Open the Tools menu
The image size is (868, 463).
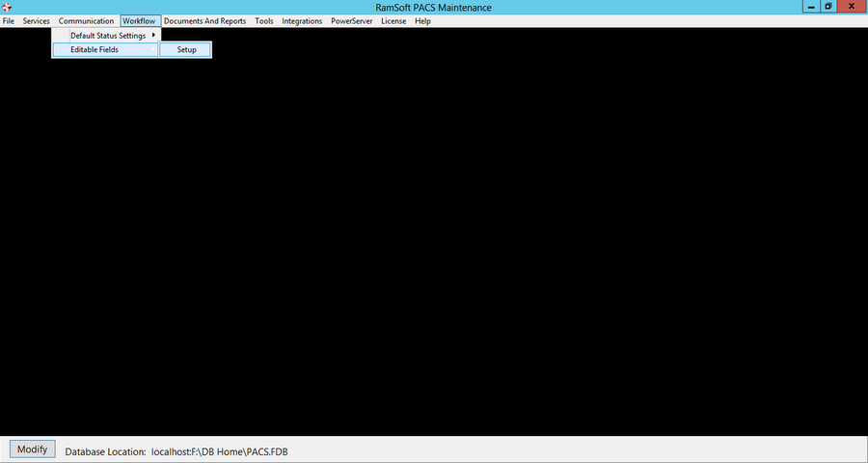(x=264, y=21)
